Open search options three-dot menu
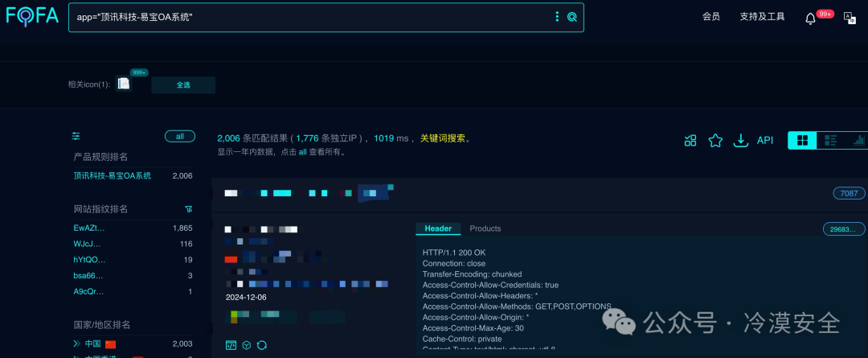The height and width of the screenshot is (358, 868). pyautogui.click(x=557, y=17)
